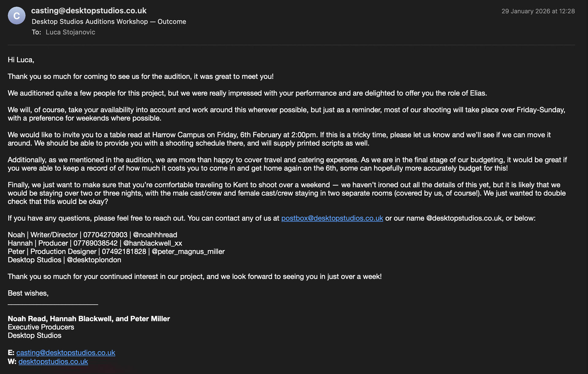588x374 pixels.
Task: Click the date 29 January 2026 at 12:28
Action: [538, 11]
